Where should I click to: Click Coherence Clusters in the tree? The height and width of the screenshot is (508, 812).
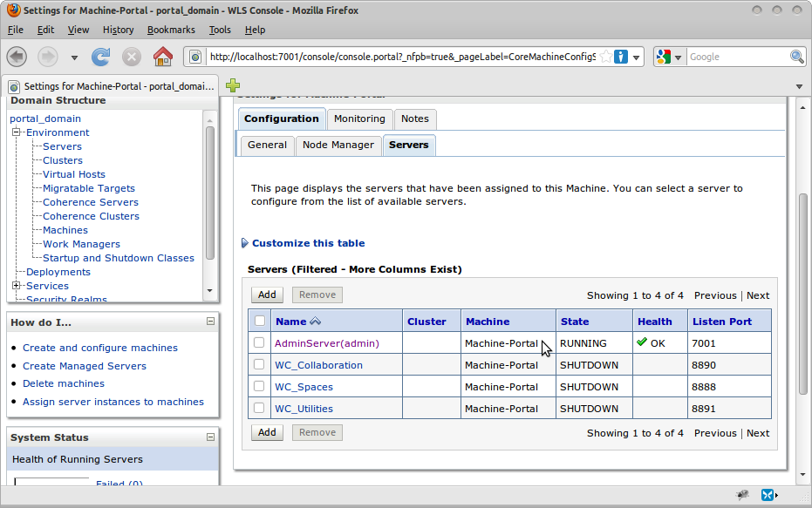coord(91,216)
